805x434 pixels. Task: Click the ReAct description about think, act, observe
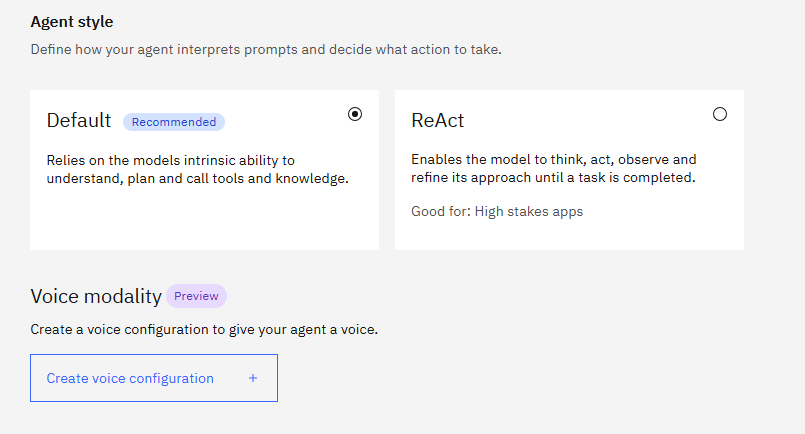[x=554, y=169]
